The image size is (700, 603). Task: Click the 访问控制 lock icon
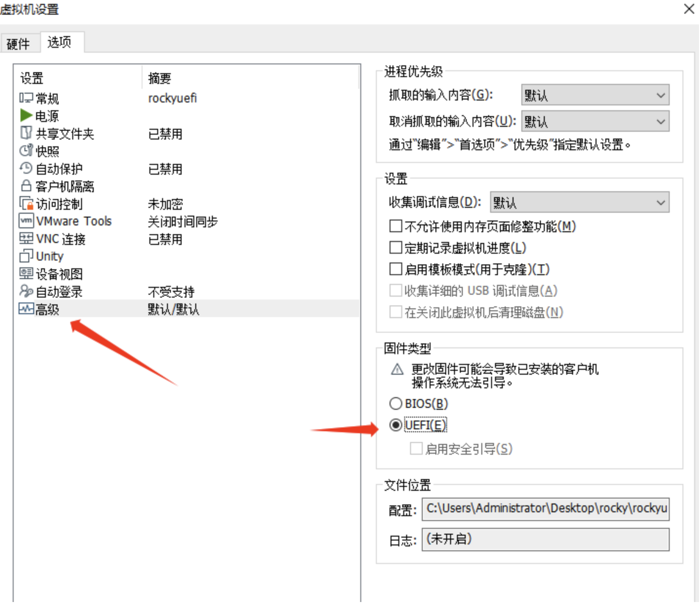click(x=26, y=203)
